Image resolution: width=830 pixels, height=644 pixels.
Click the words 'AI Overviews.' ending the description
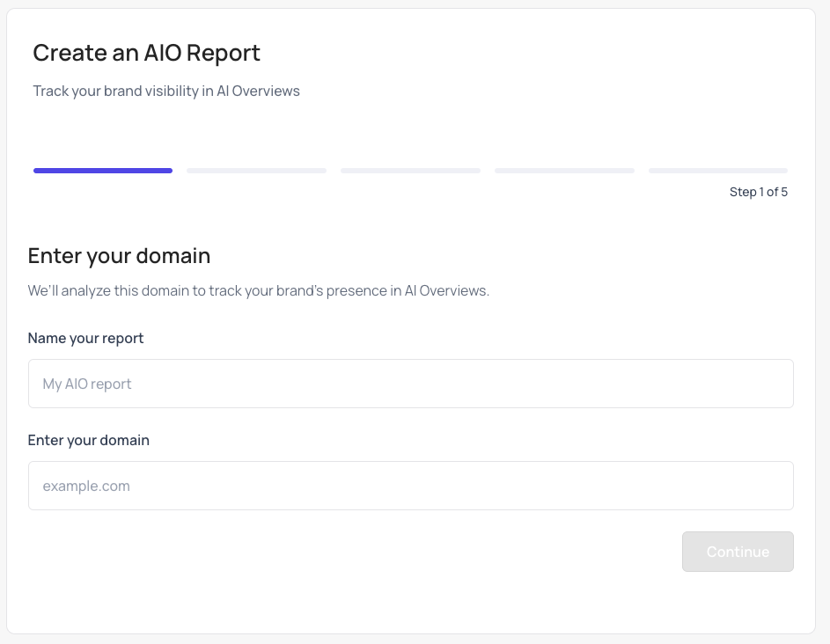coord(447,291)
